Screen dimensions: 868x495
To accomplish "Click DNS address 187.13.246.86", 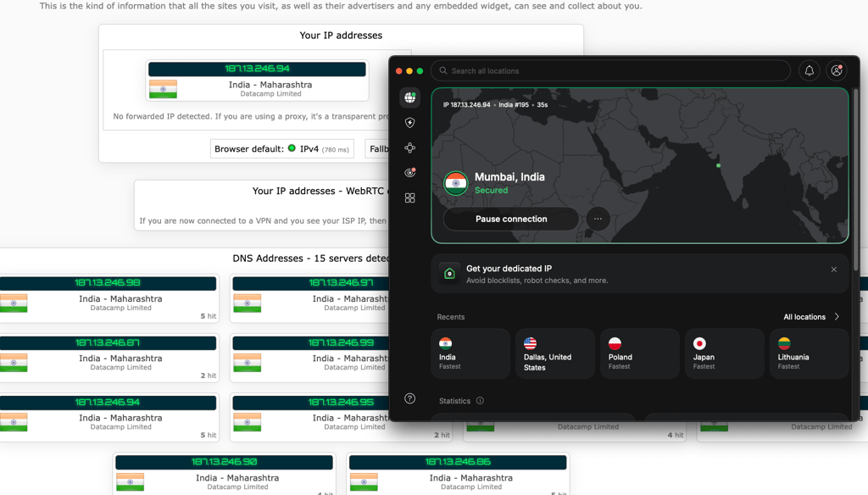I will pyautogui.click(x=458, y=462).
